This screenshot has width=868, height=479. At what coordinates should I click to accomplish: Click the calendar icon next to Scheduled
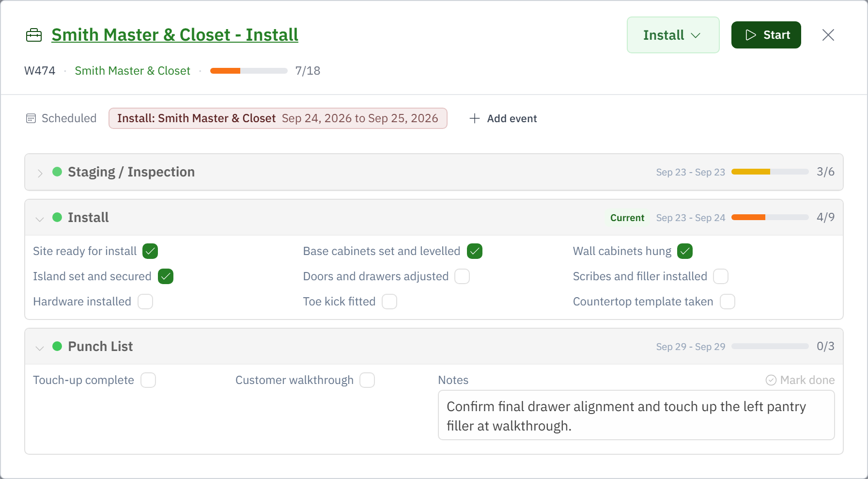click(31, 118)
